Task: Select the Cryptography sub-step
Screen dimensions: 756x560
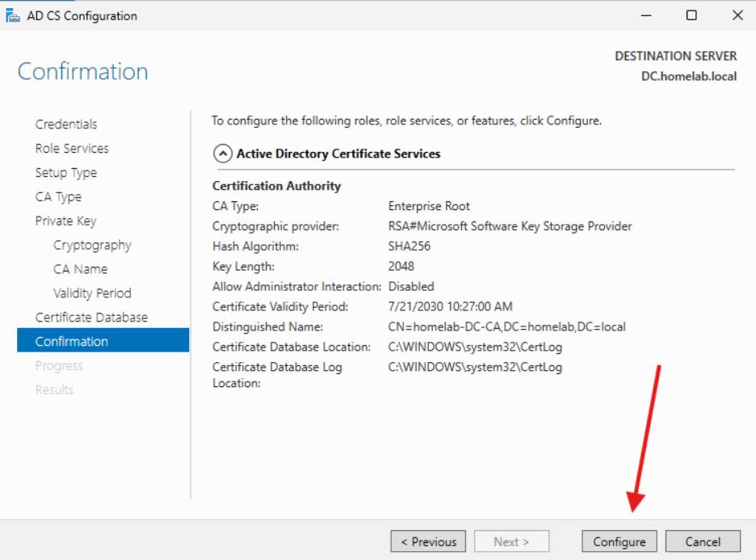Action: pos(92,244)
